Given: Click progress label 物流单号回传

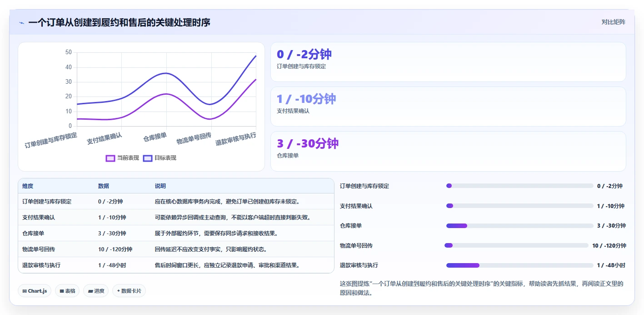Looking at the screenshot, I should point(356,245).
